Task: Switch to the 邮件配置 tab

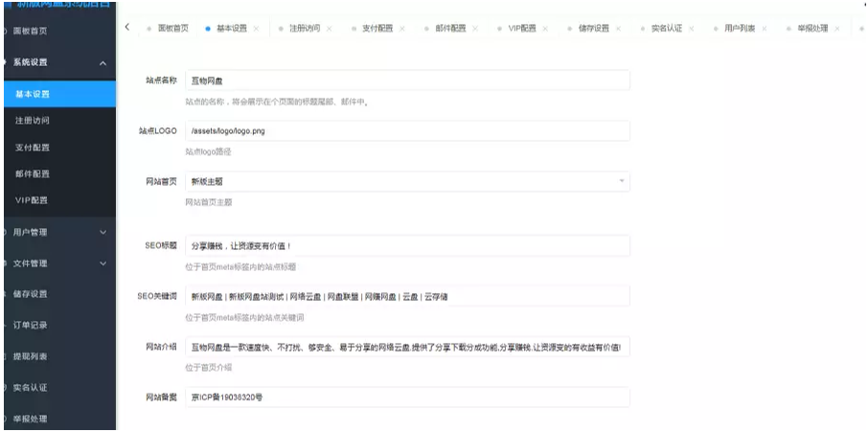Action: click(450, 28)
